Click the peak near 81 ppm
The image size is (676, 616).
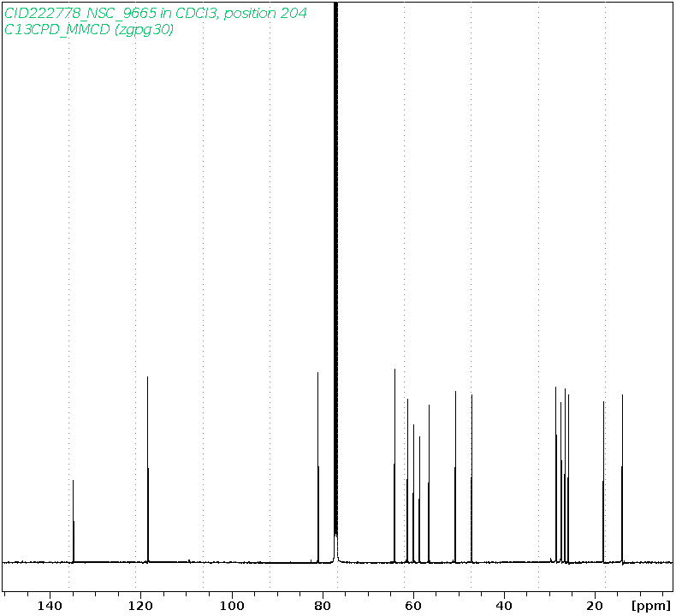(x=318, y=467)
